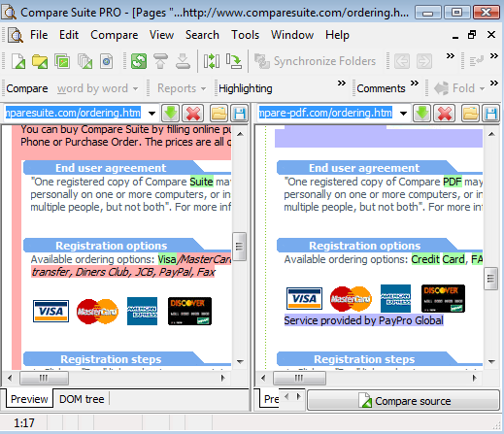Click right panel green load arrow icon

coord(421,114)
